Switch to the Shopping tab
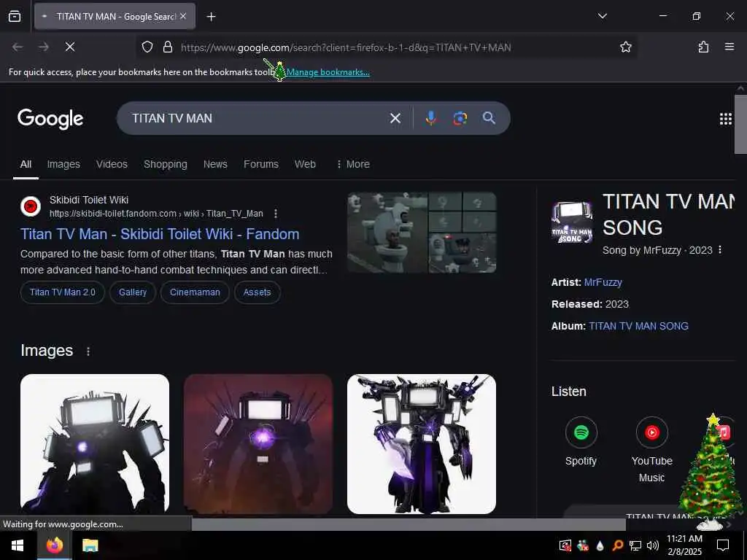 pyautogui.click(x=166, y=164)
